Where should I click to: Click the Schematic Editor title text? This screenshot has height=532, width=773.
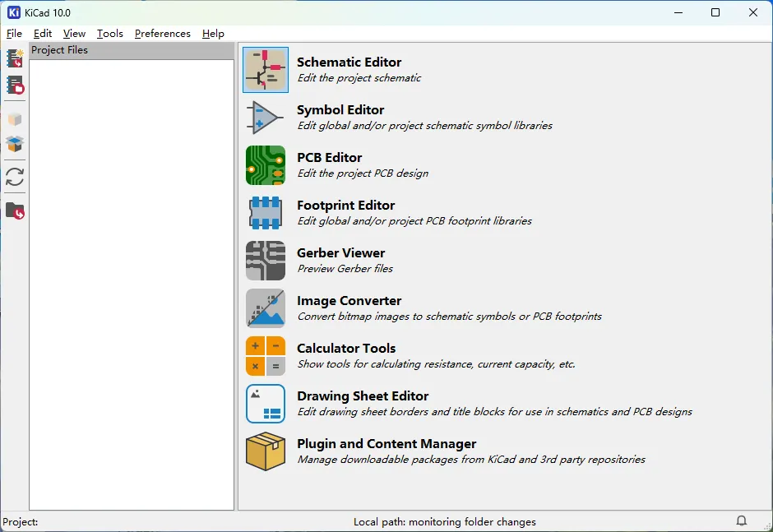tap(349, 62)
